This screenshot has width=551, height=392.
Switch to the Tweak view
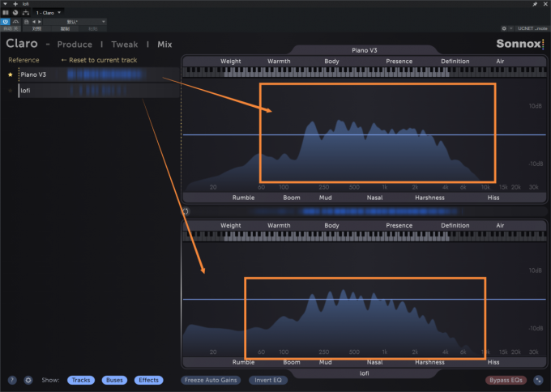click(x=125, y=45)
